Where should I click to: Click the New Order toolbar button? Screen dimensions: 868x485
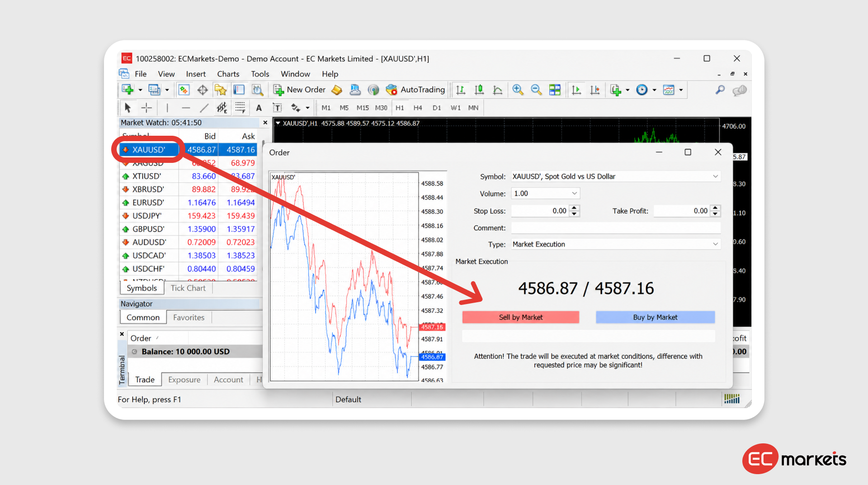pyautogui.click(x=299, y=90)
